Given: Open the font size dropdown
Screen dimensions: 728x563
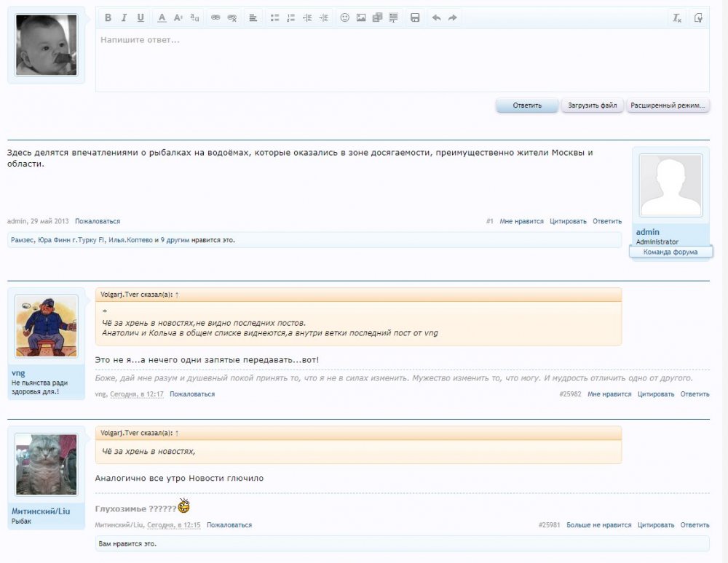Looking at the screenshot, I should point(178,17).
